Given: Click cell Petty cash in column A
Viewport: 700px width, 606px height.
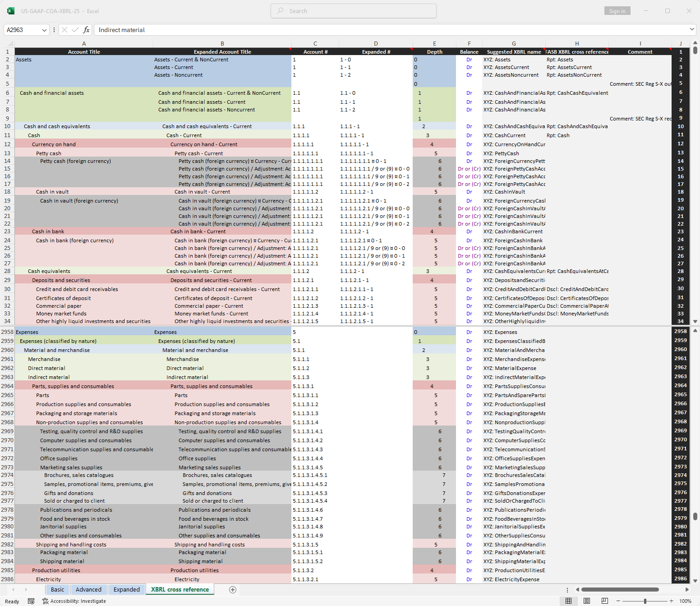Looking at the screenshot, I should [84, 153].
